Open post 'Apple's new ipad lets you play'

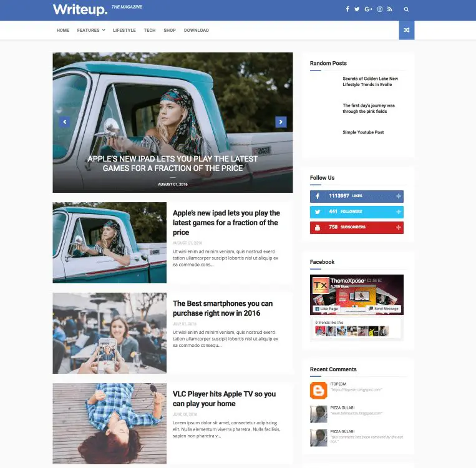tap(226, 223)
